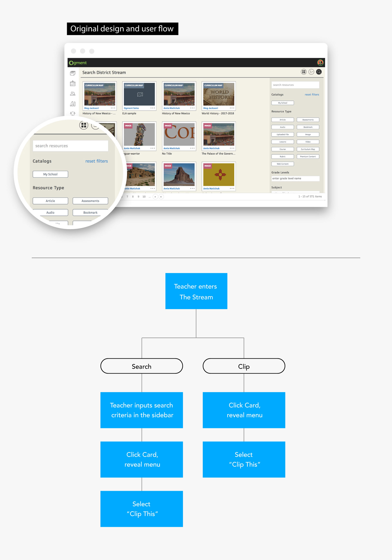This screenshot has width=392, height=560.
Task: Click the dark search icon in header
Action: (x=318, y=72)
